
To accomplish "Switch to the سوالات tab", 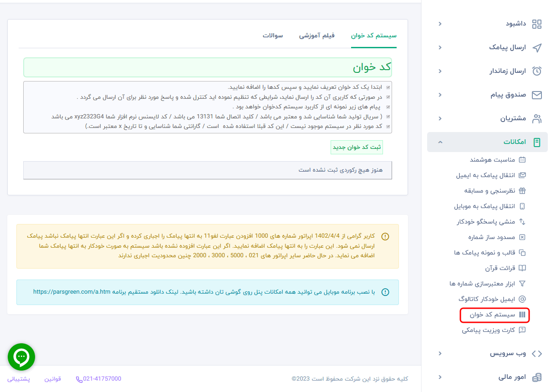I will coord(273,36).
